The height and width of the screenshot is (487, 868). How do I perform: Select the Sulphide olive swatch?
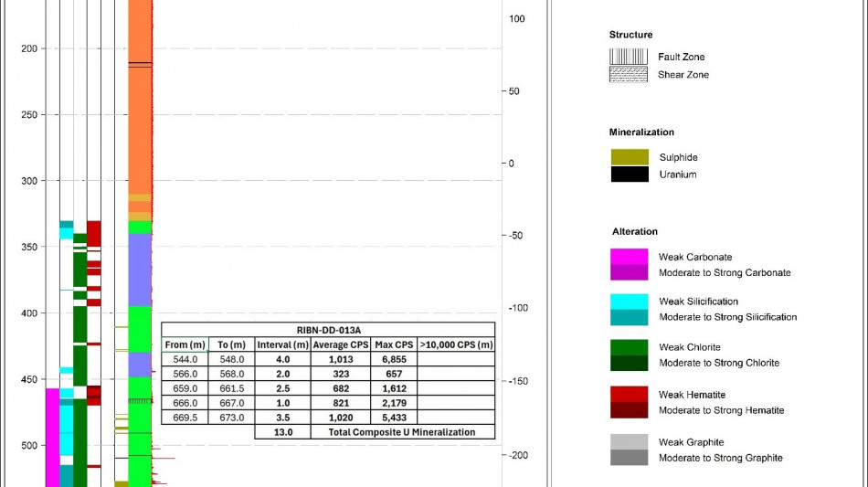pos(630,157)
